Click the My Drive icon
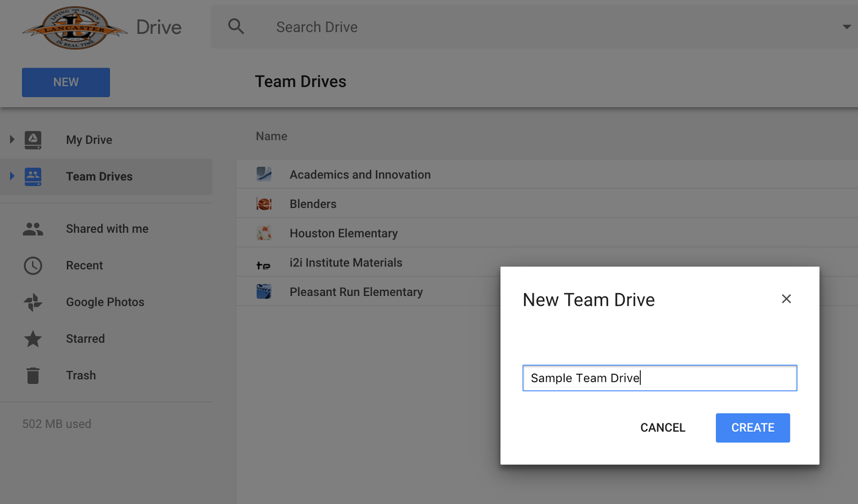Viewport: 858px width, 504px height. coord(33,140)
